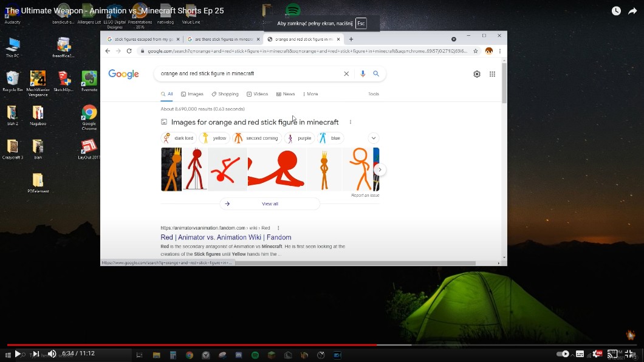Click the Watch Later clock icon

point(616,11)
